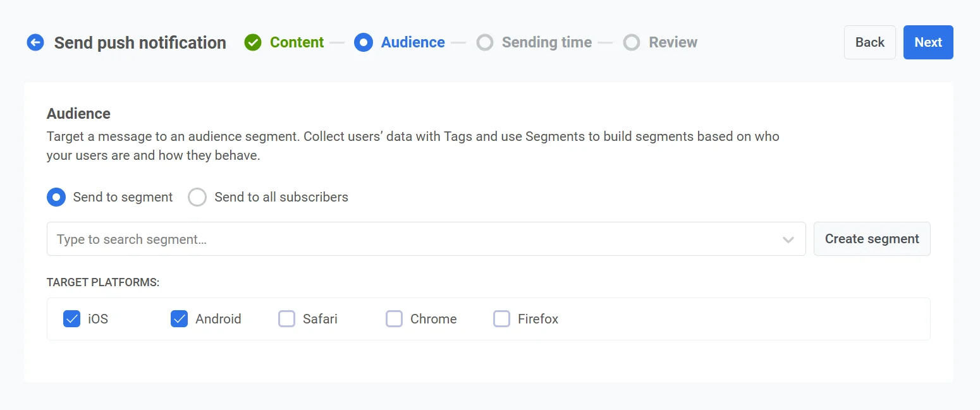Click the Review step circle icon
980x410 pixels.
pos(632,42)
